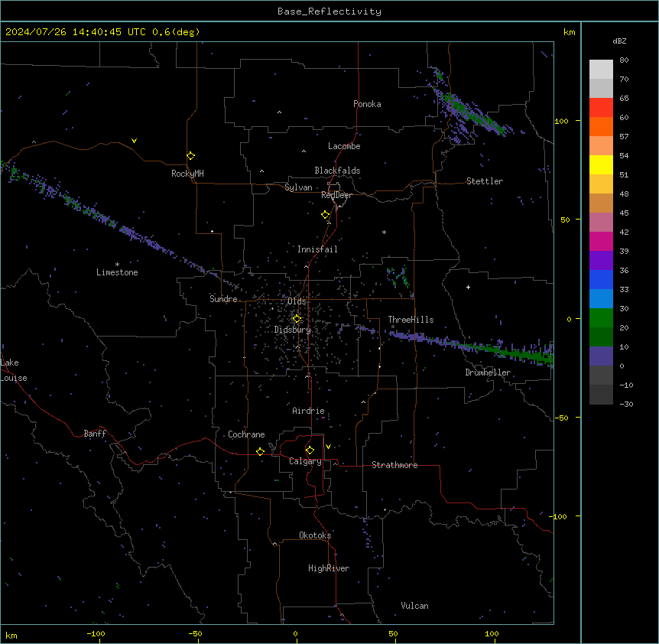This screenshot has height=644, width=659.
Task: Click the white asterisk east of Innisfail
Action: (x=384, y=232)
